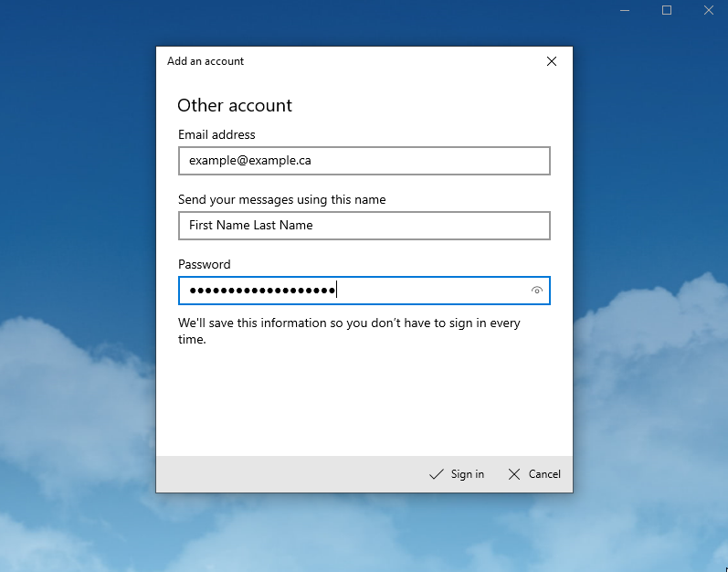Click the Email address input field
Screen dimensions: 728x572
tap(364, 161)
